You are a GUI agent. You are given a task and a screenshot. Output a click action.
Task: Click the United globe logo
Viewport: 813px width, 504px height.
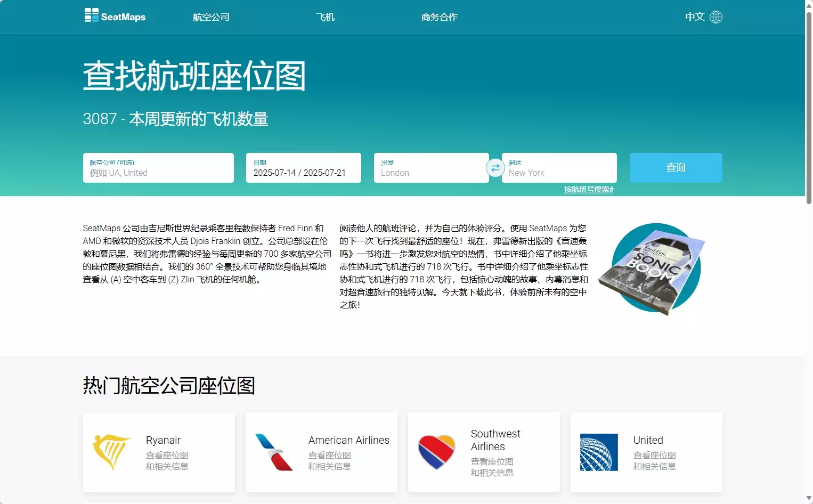point(599,452)
